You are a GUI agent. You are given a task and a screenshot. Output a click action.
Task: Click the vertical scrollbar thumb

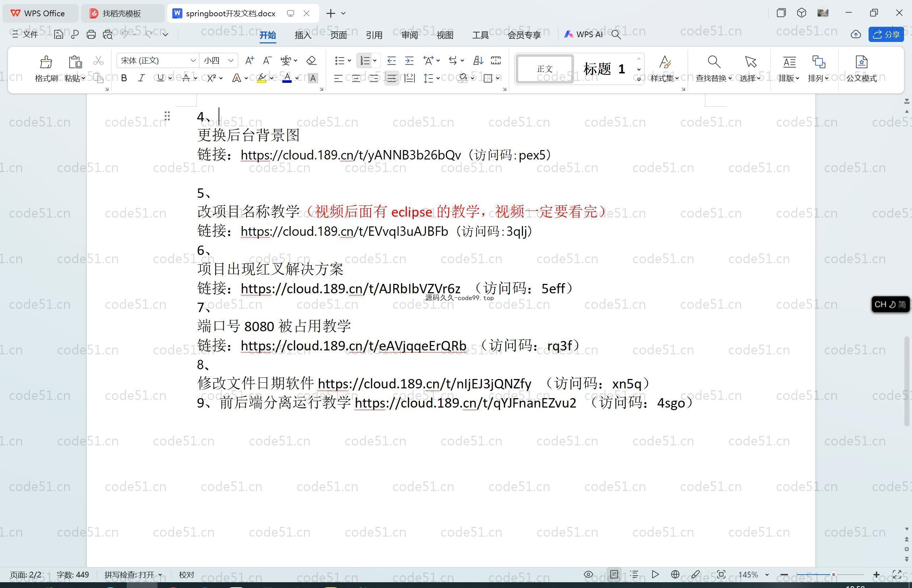tap(907, 381)
